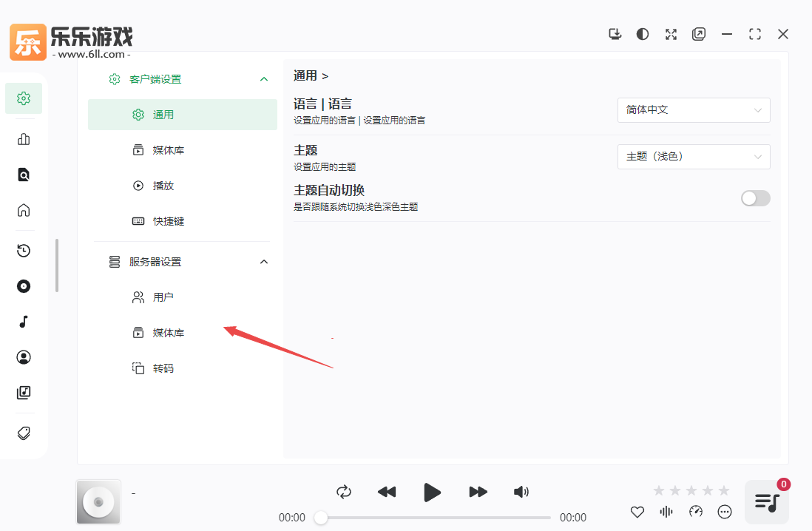Toggle repeat mode icon in player
812x531 pixels.
click(x=344, y=492)
